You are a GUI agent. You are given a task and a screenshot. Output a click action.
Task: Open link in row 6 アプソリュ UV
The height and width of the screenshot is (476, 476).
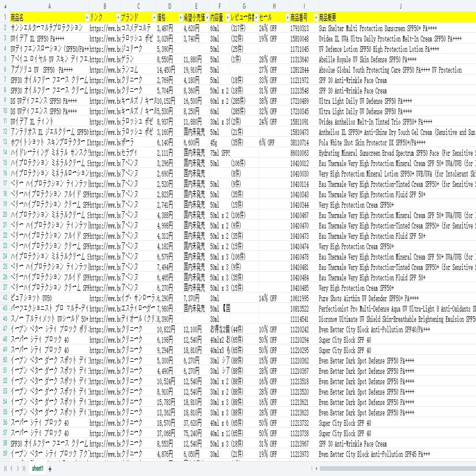coord(105,70)
